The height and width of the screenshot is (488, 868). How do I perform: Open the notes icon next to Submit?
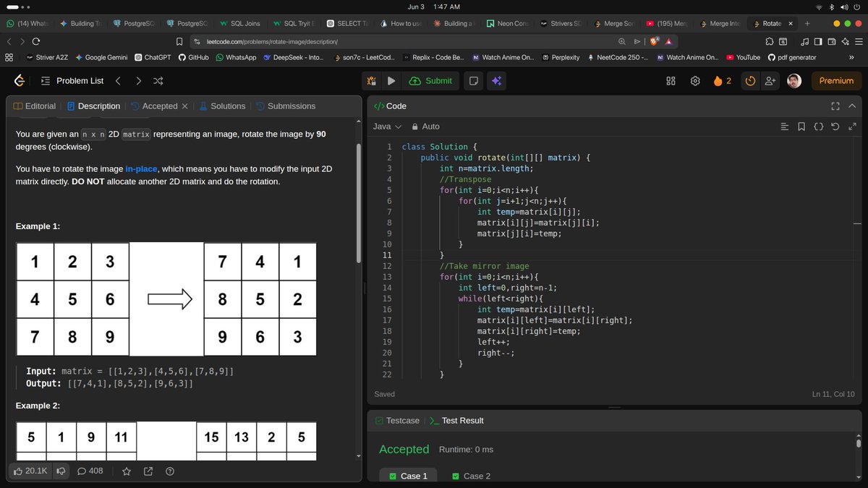(x=474, y=81)
